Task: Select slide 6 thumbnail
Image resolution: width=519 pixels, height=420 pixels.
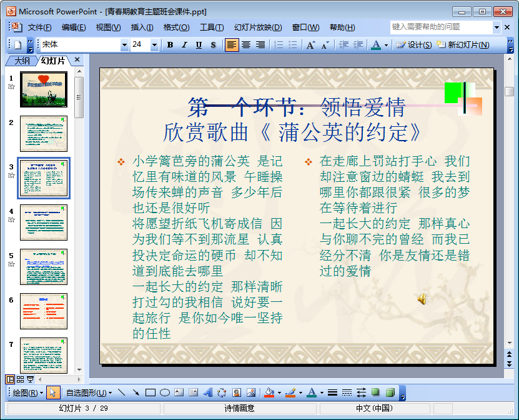Action: pyautogui.click(x=44, y=311)
